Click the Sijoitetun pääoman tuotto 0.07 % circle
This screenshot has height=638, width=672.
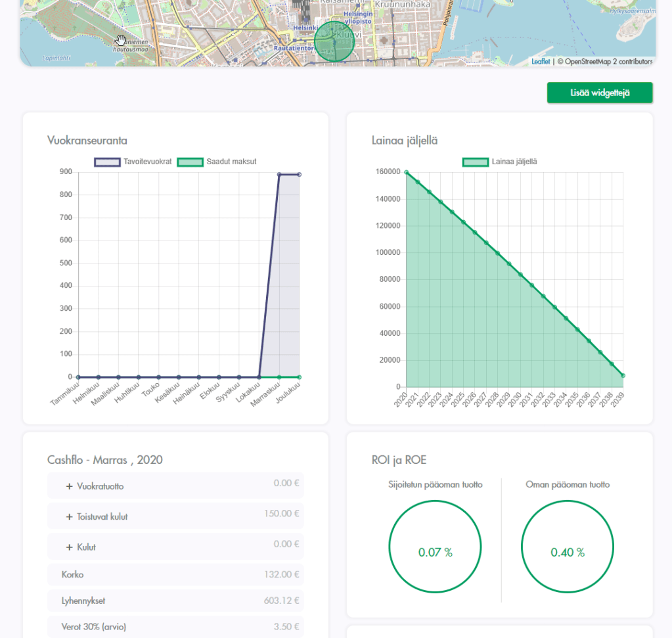[x=435, y=552]
